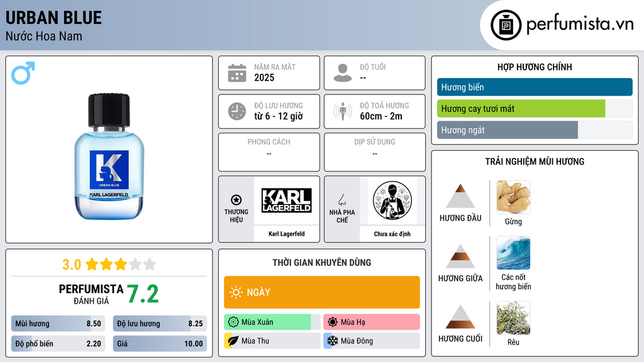Screen dimensions: 644x362
Task: Select the Mùa Đông season bar
Action: click(x=372, y=341)
